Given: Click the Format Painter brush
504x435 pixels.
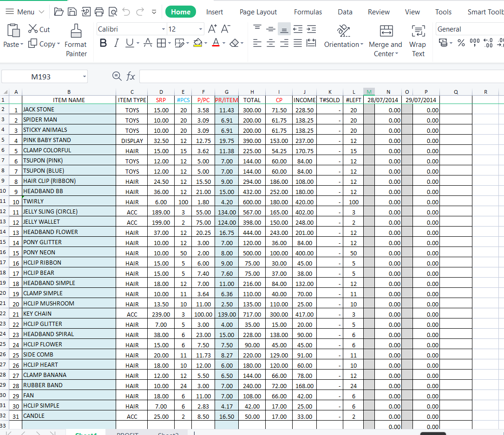Looking at the screenshot, I should coord(76,31).
